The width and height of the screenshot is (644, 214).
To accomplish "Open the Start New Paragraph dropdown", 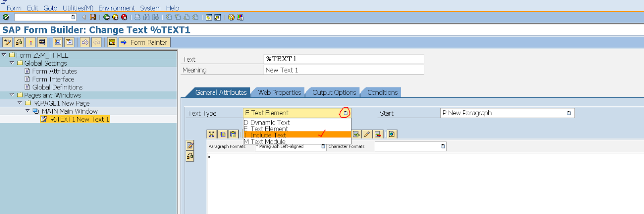I will pyautogui.click(x=569, y=113).
